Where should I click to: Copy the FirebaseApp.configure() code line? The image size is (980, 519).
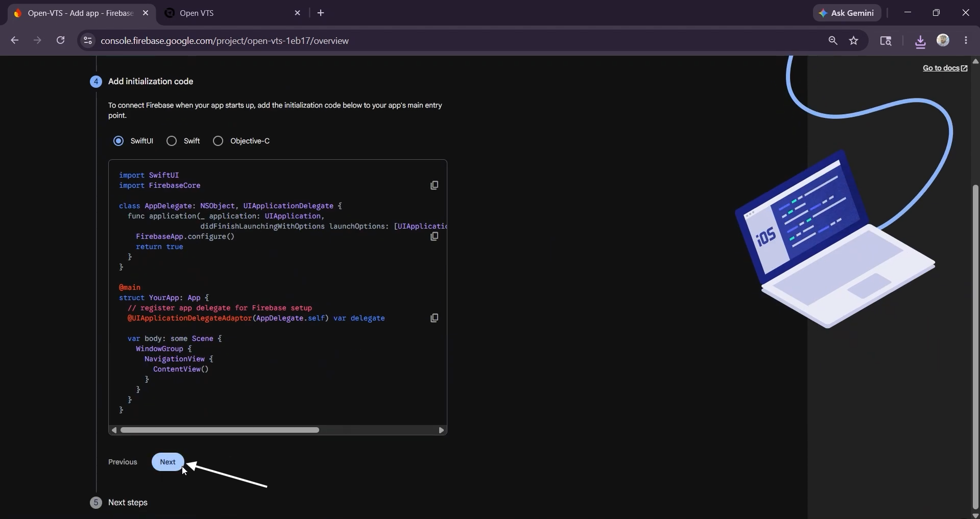click(x=434, y=236)
